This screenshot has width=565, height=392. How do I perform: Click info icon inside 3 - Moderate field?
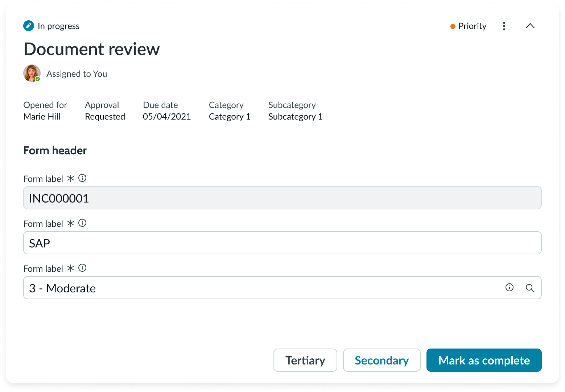pos(509,288)
